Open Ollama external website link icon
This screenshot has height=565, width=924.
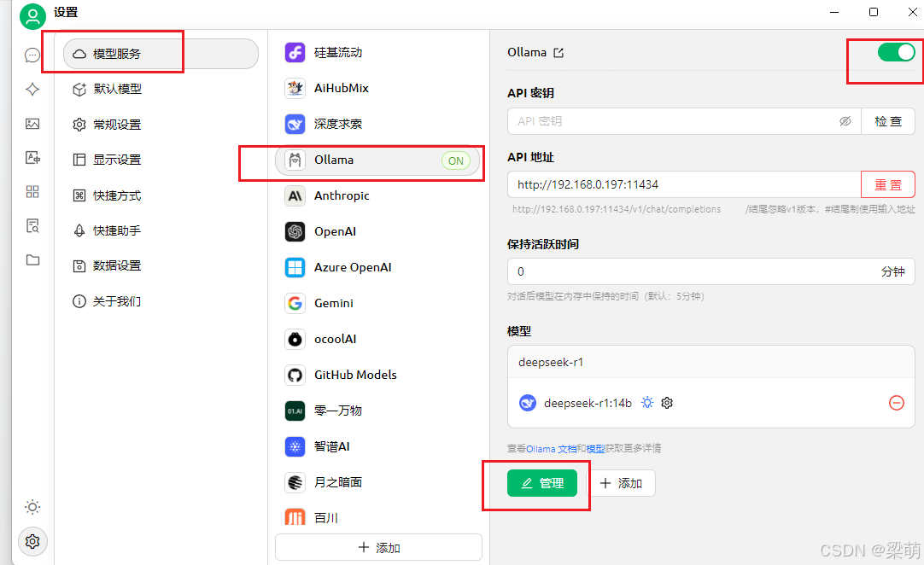[558, 53]
